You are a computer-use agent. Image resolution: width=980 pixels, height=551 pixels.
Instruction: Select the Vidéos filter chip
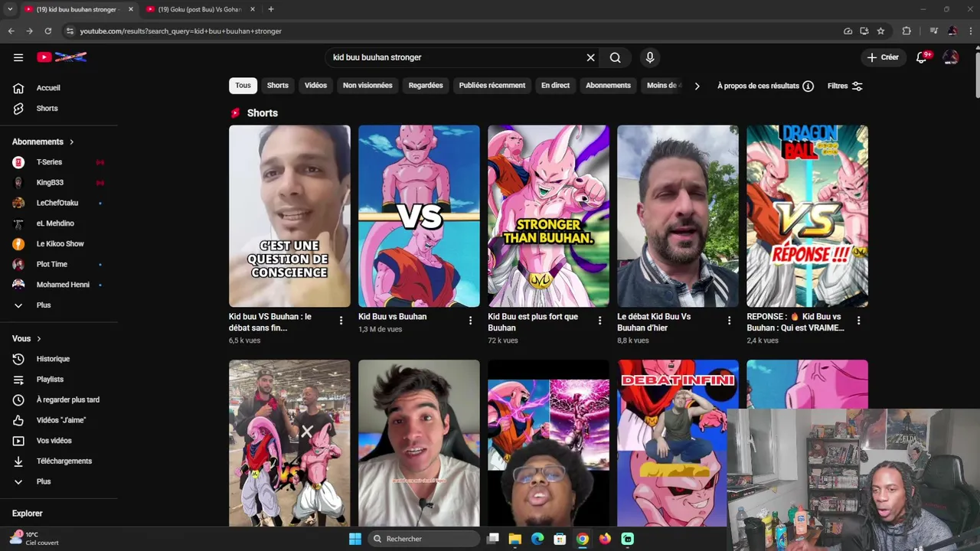coord(315,86)
